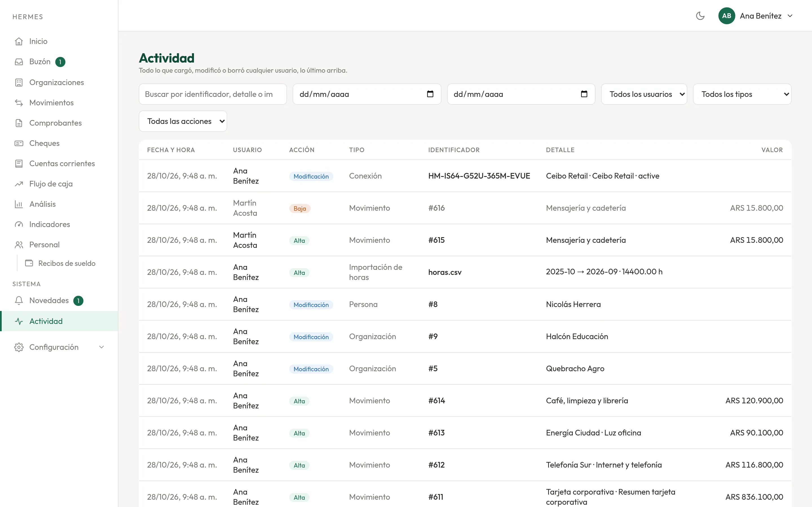The image size is (812, 507).
Task: Click the Movimientos arrows icon
Action: 19,103
